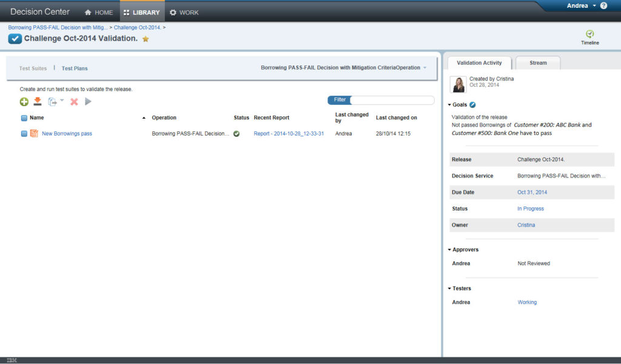Image resolution: width=621 pixels, height=364 pixels.
Task: Mark release as favorite with star icon
Action: tap(146, 39)
